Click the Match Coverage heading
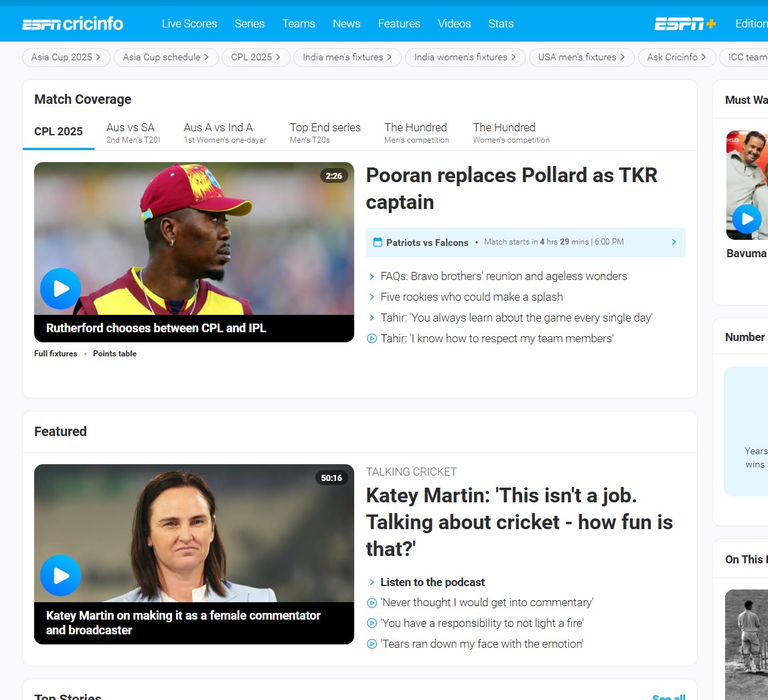Screen dimensions: 768x700 click(x=83, y=99)
